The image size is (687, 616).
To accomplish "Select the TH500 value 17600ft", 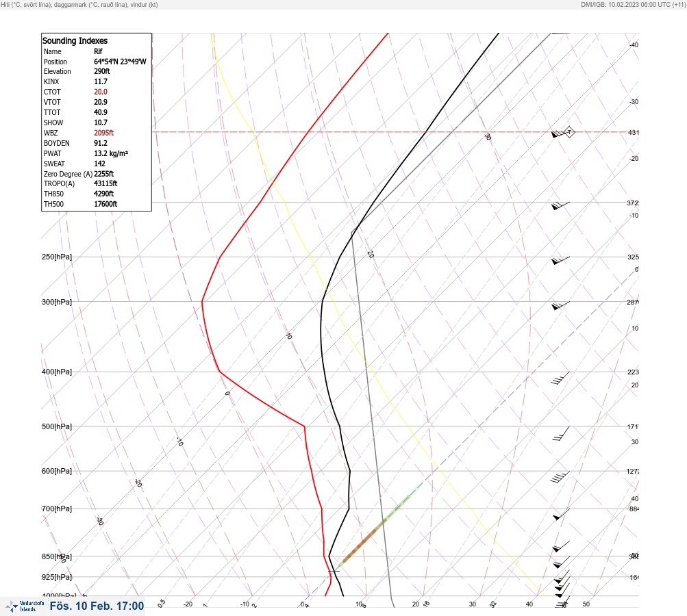I will coord(105,204).
